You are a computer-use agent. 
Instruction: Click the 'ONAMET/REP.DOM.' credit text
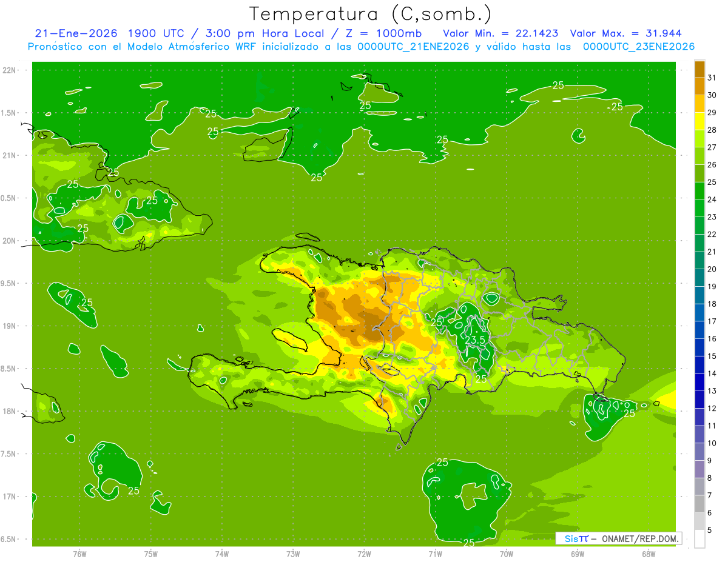click(641, 538)
